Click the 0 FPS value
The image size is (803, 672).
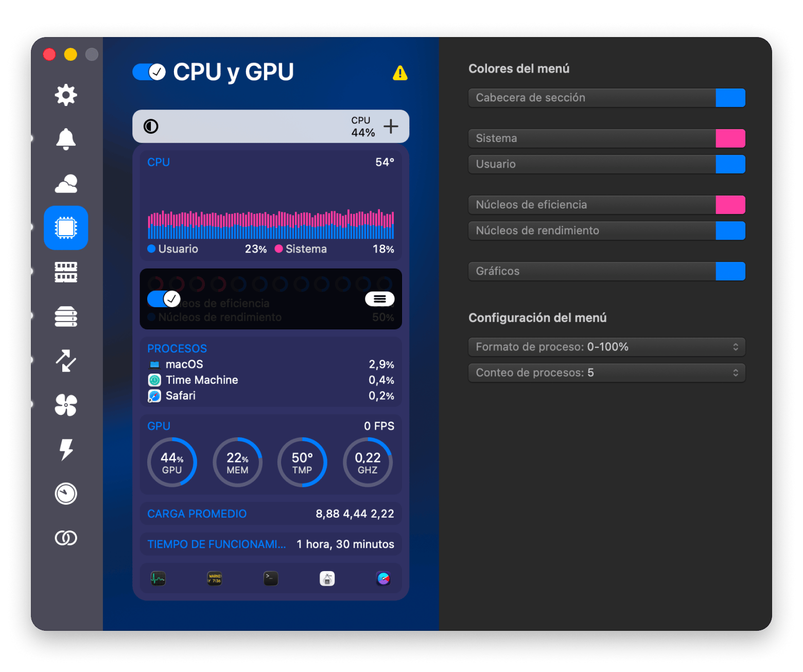(379, 426)
